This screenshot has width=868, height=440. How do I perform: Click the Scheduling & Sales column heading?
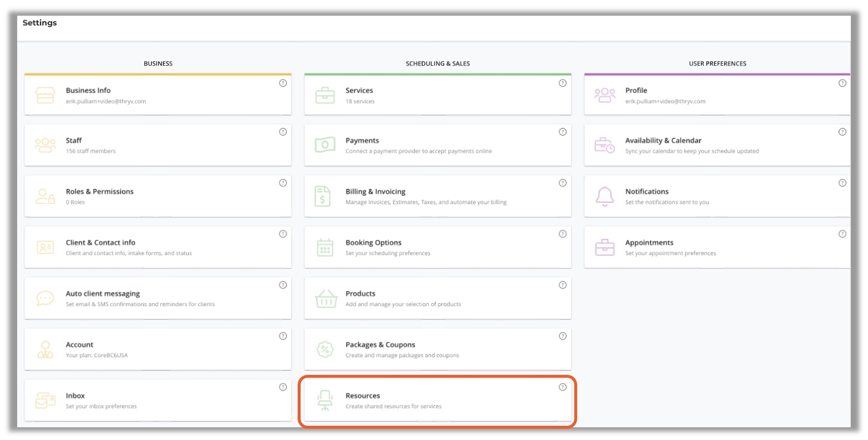(437, 64)
